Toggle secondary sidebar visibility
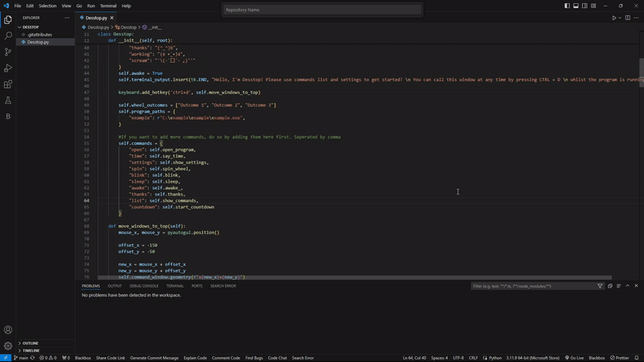The width and height of the screenshot is (644, 362). pyautogui.click(x=584, y=6)
